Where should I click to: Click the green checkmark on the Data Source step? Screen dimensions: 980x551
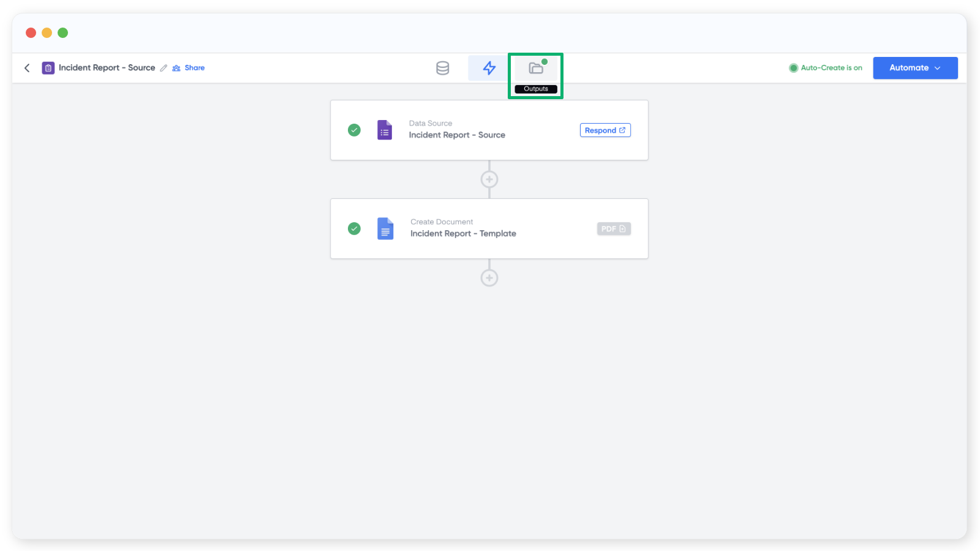click(354, 130)
